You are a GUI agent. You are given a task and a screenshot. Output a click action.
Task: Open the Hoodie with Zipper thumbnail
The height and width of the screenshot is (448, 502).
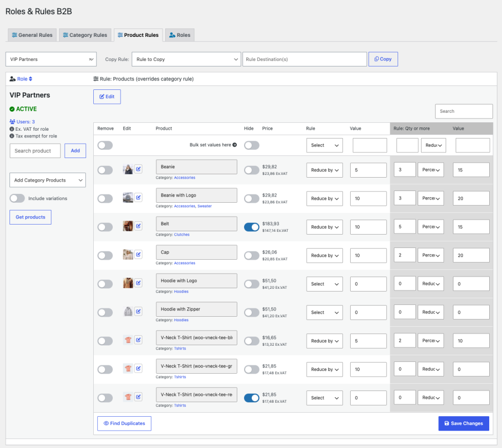(x=128, y=312)
